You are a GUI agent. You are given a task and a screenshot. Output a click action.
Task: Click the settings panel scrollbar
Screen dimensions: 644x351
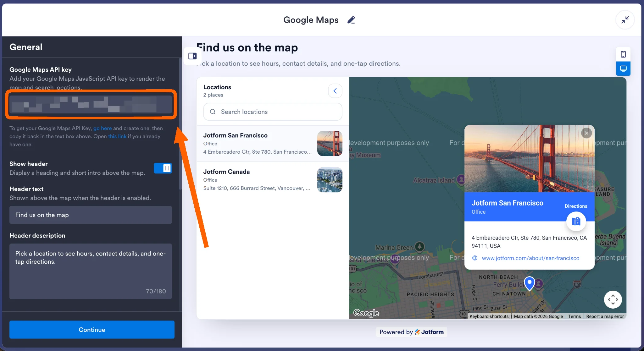pos(180,124)
